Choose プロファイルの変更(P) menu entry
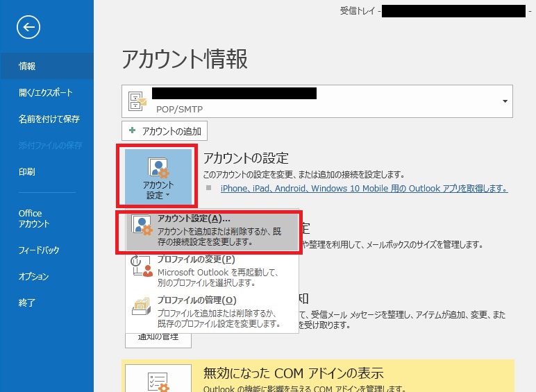This screenshot has width=536, height=392. (212, 271)
